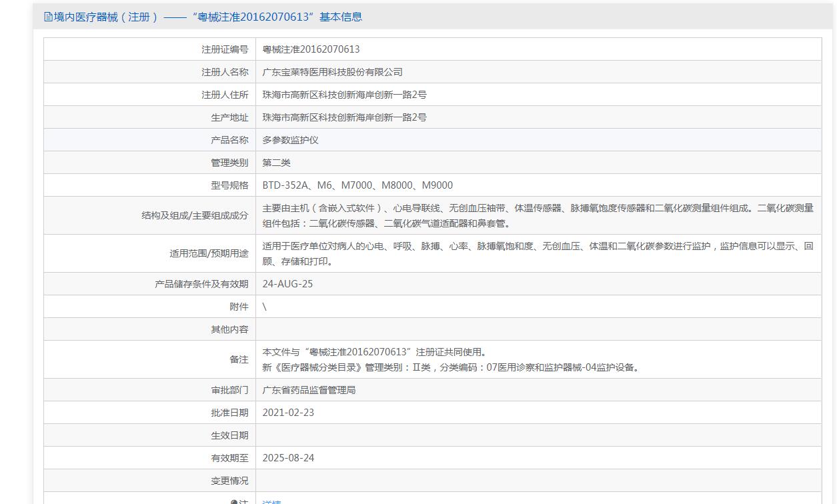This screenshot has height=504, width=837.
Task: Click registration number 粤械注准20162070613 value cell
Action: 311,49
